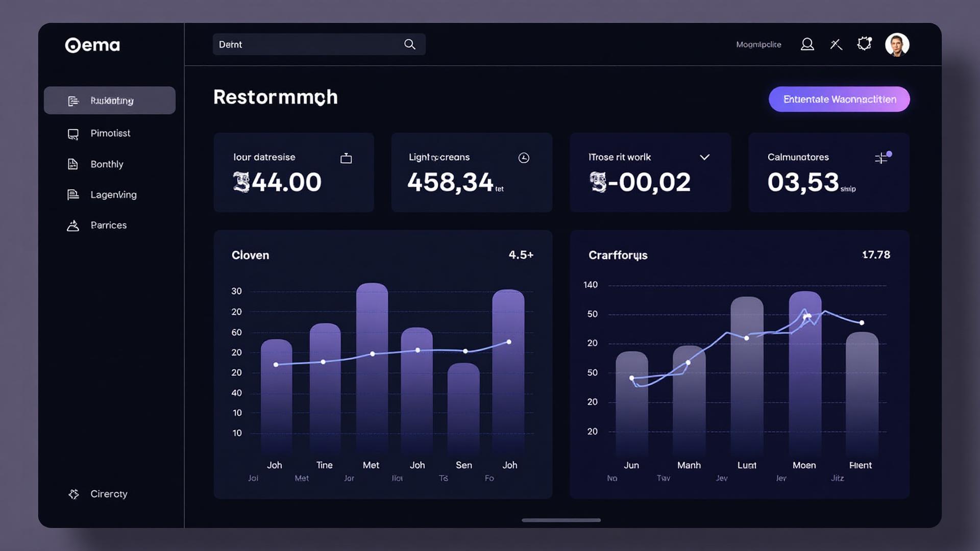Click inside the search input field
This screenshot has height=551, width=980.
click(x=306, y=44)
